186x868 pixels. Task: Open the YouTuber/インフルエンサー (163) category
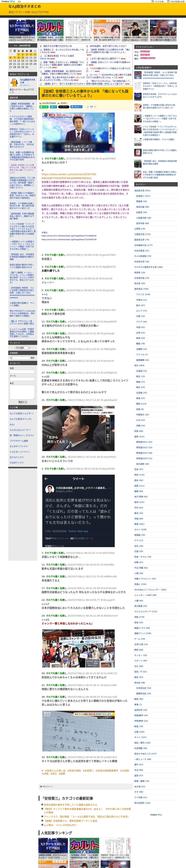point(150,590)
